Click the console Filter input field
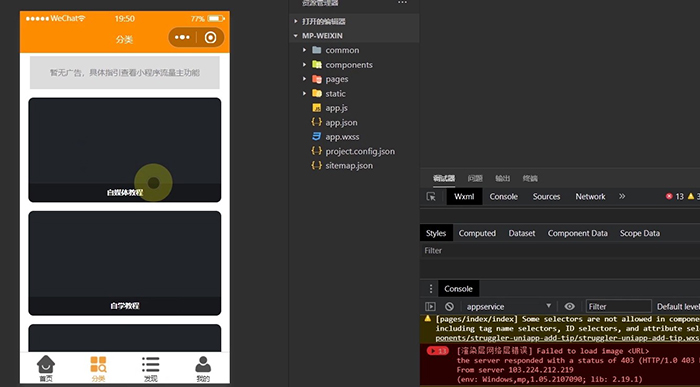 pos(618,307)
